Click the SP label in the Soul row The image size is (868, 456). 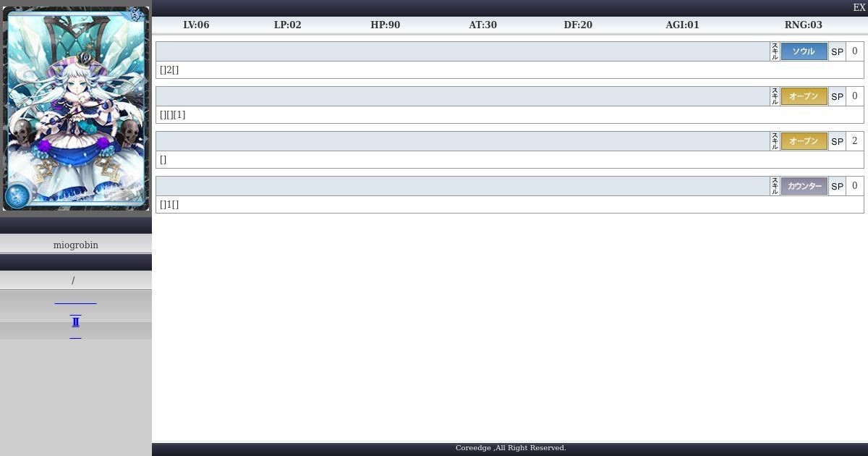837,51
